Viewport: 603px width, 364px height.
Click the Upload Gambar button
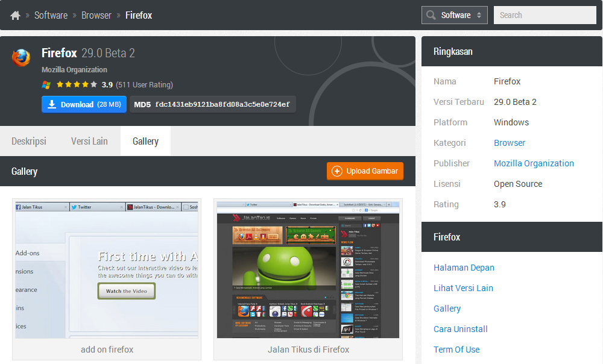click(x=365, y=171)
